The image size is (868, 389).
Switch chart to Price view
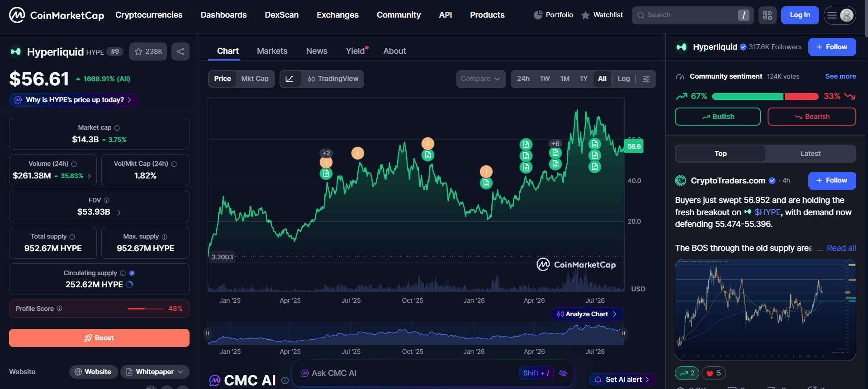pyautogui.click(x=223, y=79)
